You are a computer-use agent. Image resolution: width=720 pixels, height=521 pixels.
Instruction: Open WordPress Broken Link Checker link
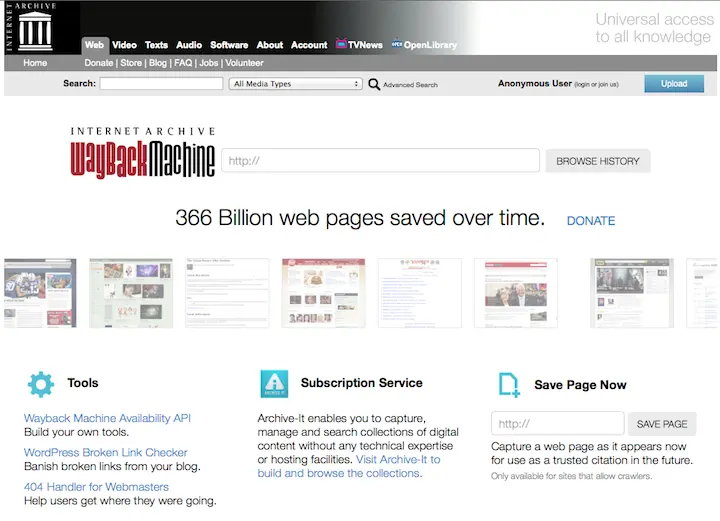(106, 452)
